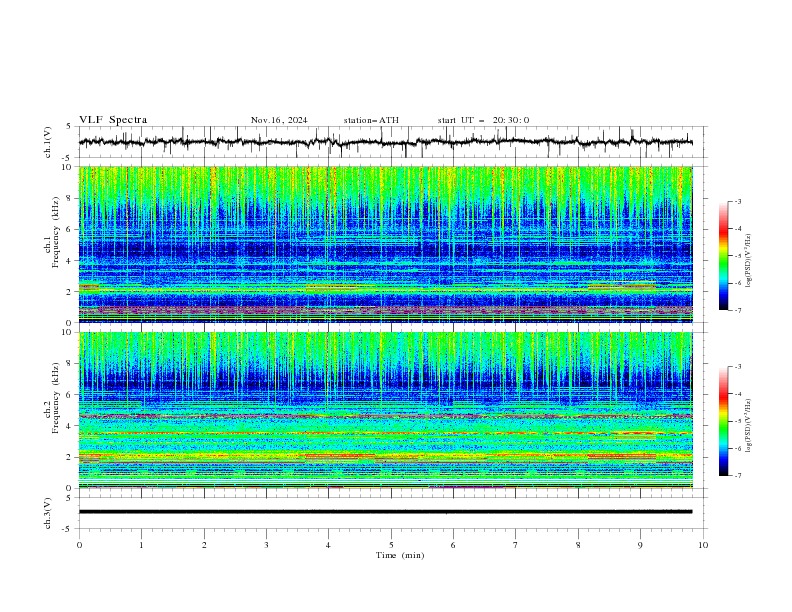
Task: Click the date "Nov.16, 2024"
Action: pyautogui.click(x=279, y=120)
